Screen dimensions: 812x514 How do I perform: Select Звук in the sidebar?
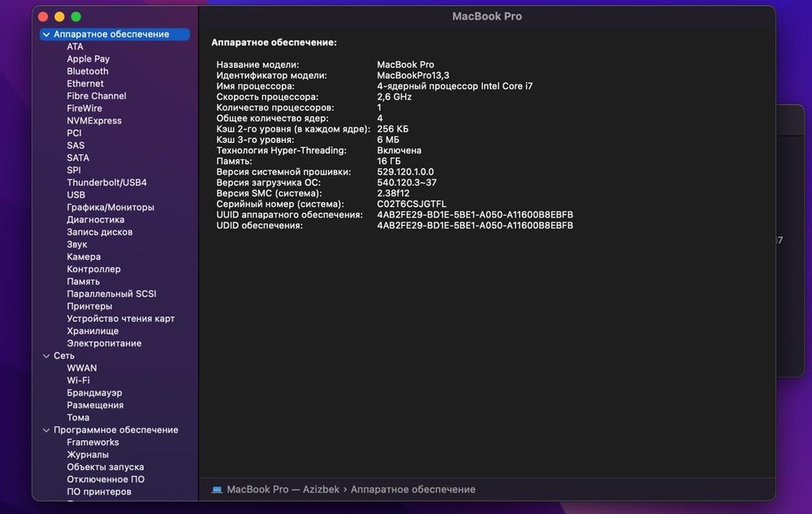[x=76, y=245]
